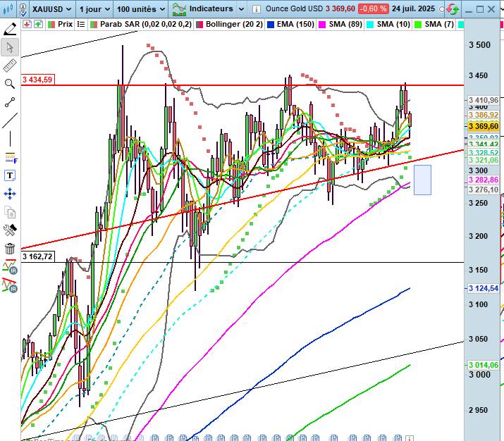Click the 3 276,10 axis price label

[484, 190]
